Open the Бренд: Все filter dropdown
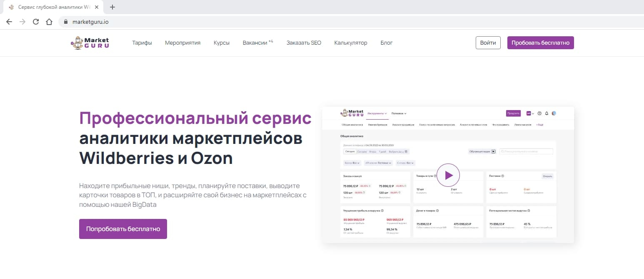Image resolution: width=644 pixels, height=279 pixels. point(352,163)
